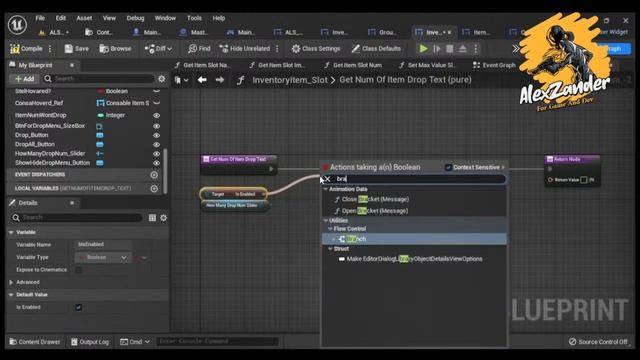Open the Tools menu
640x360 pixels.
[194, 18]
